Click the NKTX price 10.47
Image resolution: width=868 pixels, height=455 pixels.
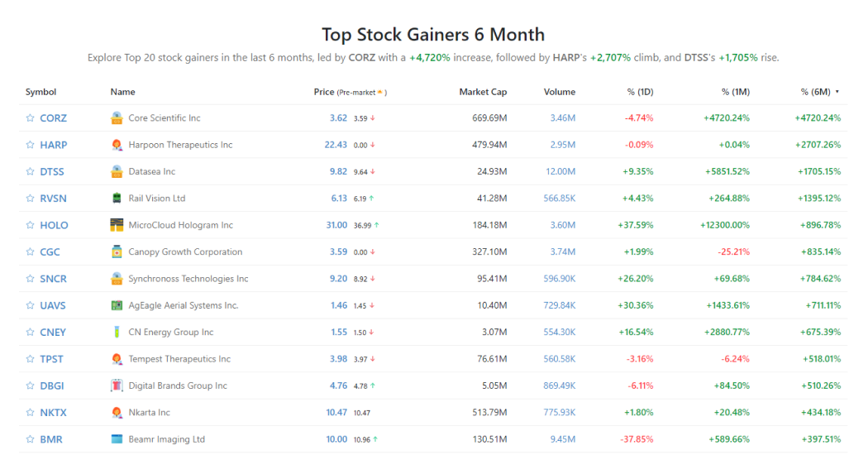pos(336,412)
